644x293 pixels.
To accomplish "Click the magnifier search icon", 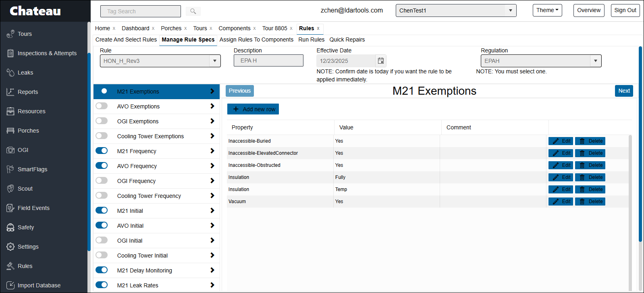I will pyautogui.click(x=193, y=11).
